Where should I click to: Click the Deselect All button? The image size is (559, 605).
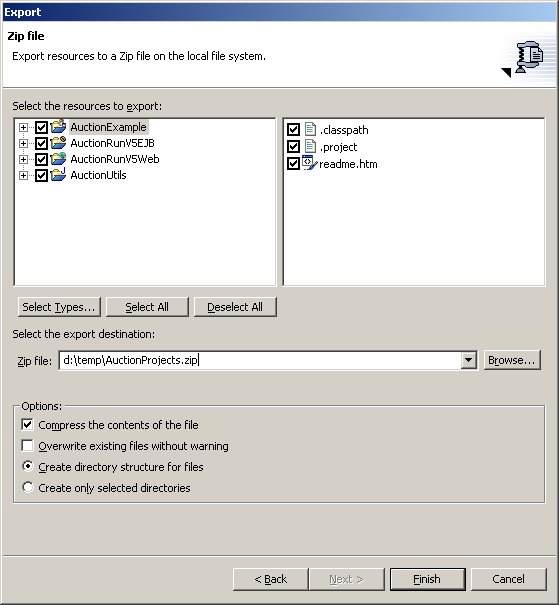pos(235,307)
